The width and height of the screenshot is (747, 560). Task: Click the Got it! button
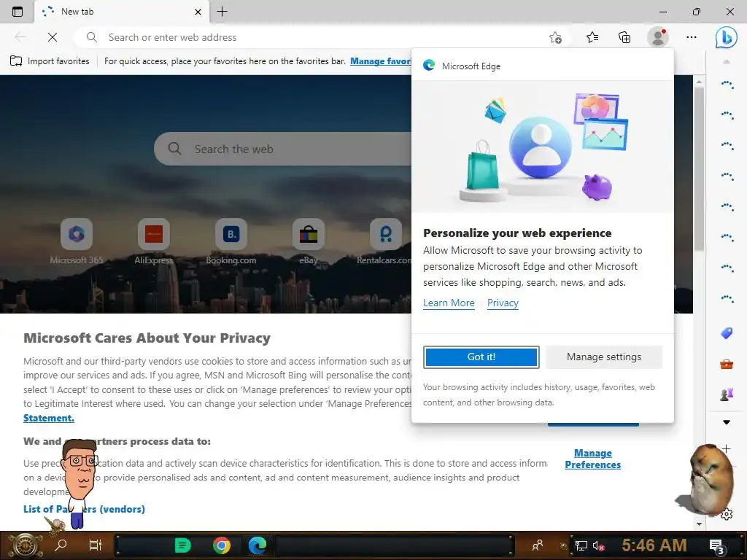click(481, 357)
